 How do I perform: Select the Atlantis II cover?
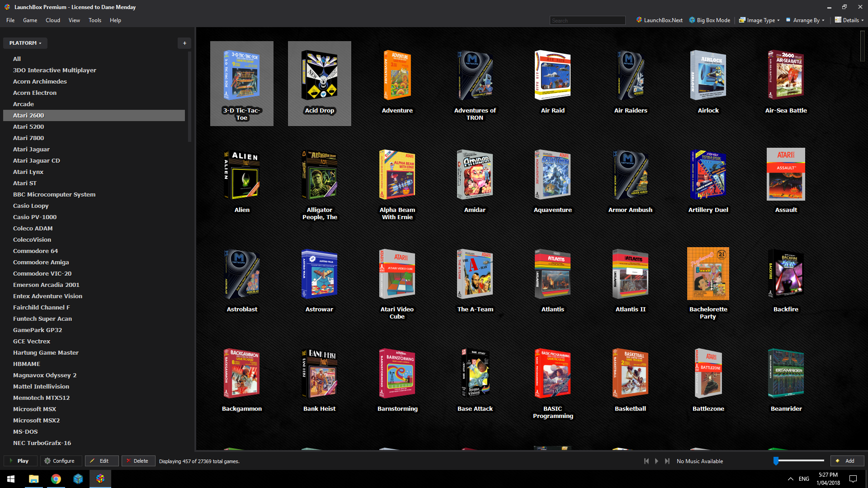pyautogui.click(x=631, y=274)
